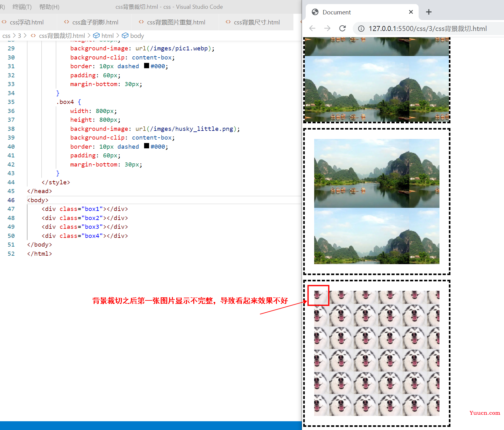Open the 帮助(H) menu
This screenshot has width=504, height=430.
pyautogui.click(x=49, y=7)
